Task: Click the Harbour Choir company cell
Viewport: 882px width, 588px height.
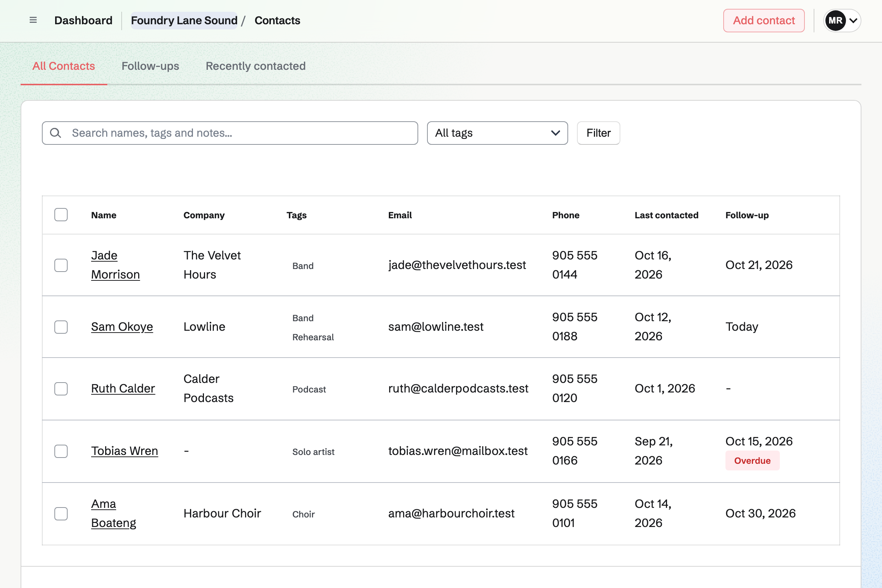Action: (222, 513)
